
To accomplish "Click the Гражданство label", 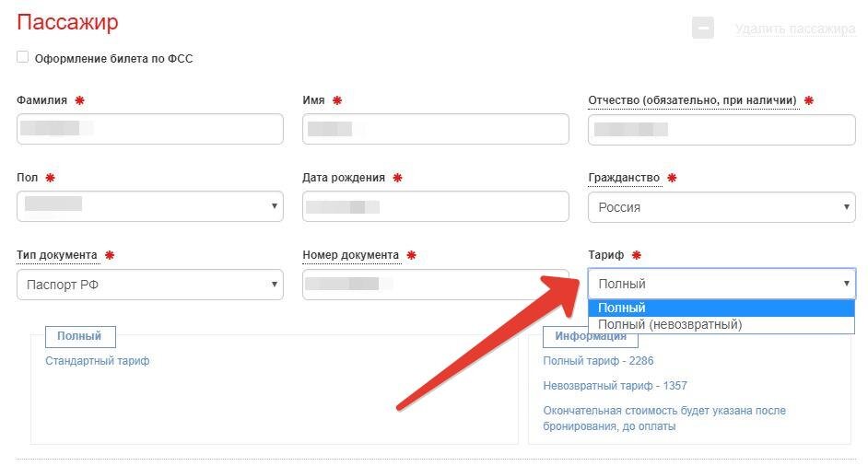I will click(624, 178).
